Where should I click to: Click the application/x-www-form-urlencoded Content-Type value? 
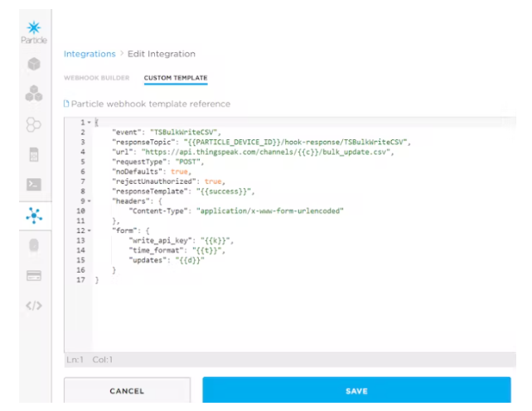click(x=270, y=210)
